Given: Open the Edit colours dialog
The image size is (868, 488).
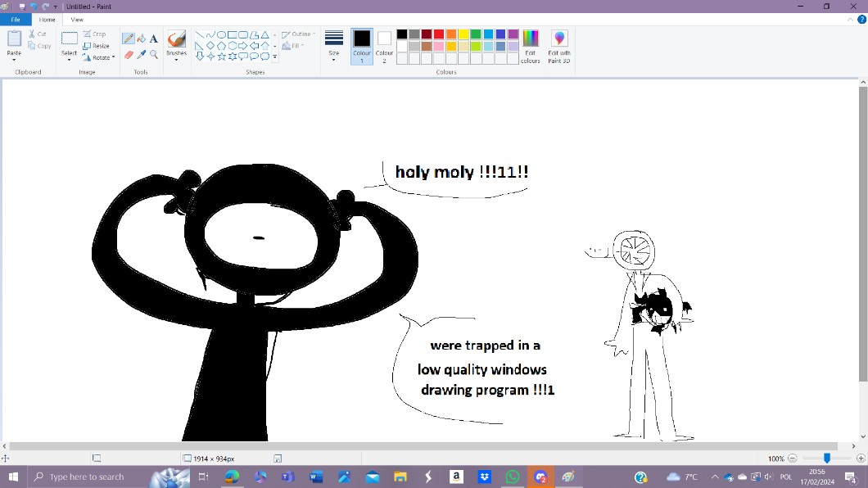Looking at the screenshot, I should [x=531, y=47].
